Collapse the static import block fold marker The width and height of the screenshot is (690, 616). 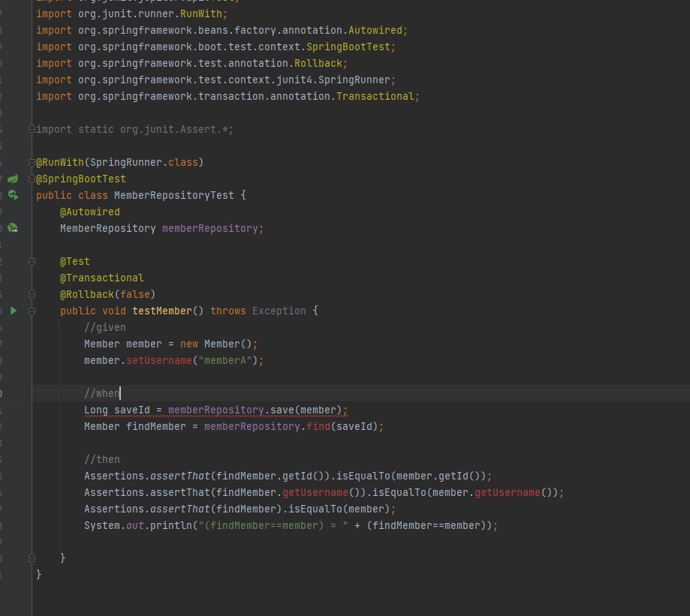pyautogui.click(x=32, y=129)
